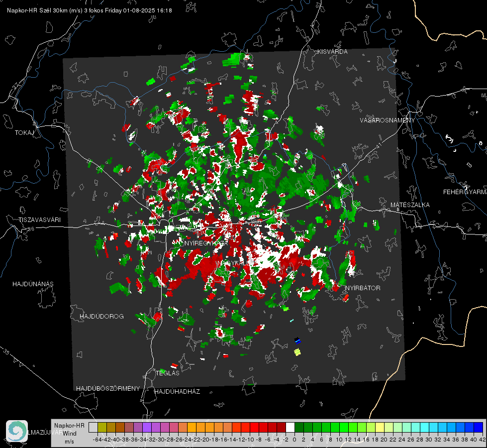This screenshot has height=448, width=487.
Task: Click the dark green swatch right of the white swatch
Action: pyautogui.click(x=299, y=427)
